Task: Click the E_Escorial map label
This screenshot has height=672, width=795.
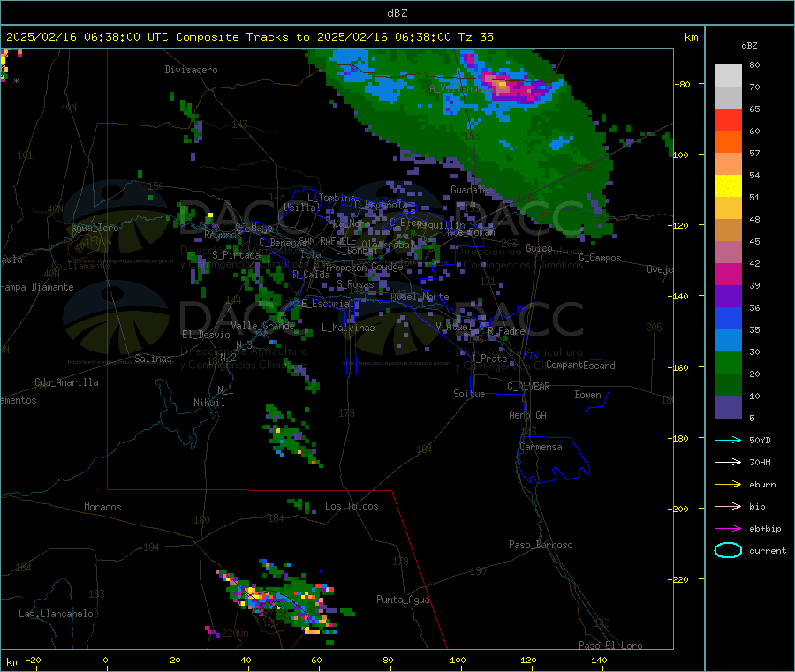Action: (327, 304)
